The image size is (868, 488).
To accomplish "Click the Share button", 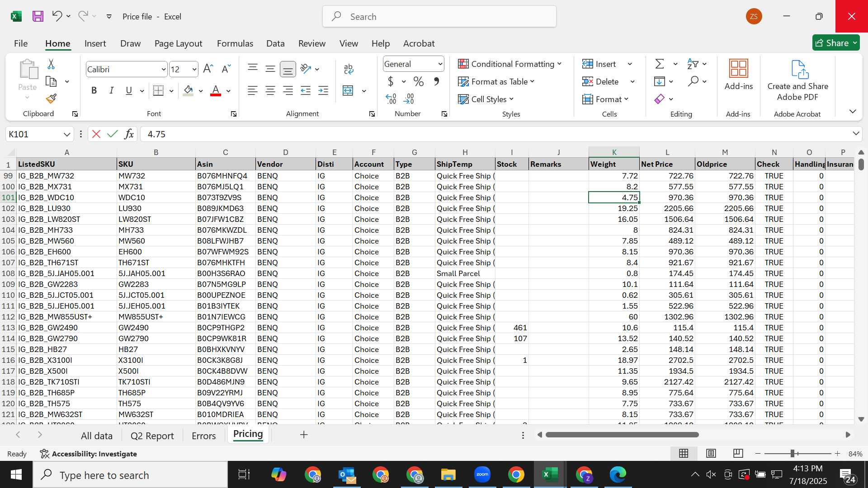I will click(836, 43).
